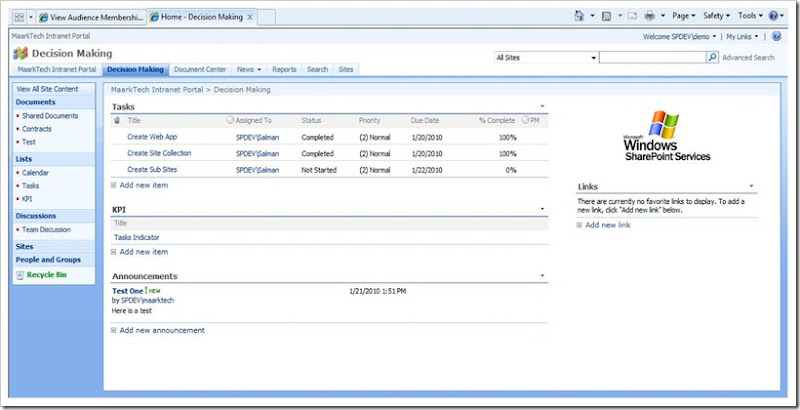The width and height of the screenshot is (800, 410).
Task: Open the Quick Tabs grid icon
Action: [19, 17]
